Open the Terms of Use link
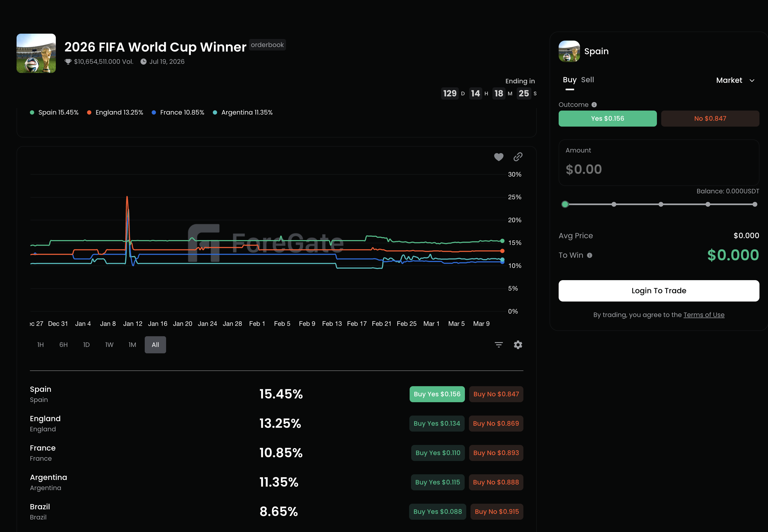The height and width of the screenshot is (532, 768). click(x=704, y=315)
